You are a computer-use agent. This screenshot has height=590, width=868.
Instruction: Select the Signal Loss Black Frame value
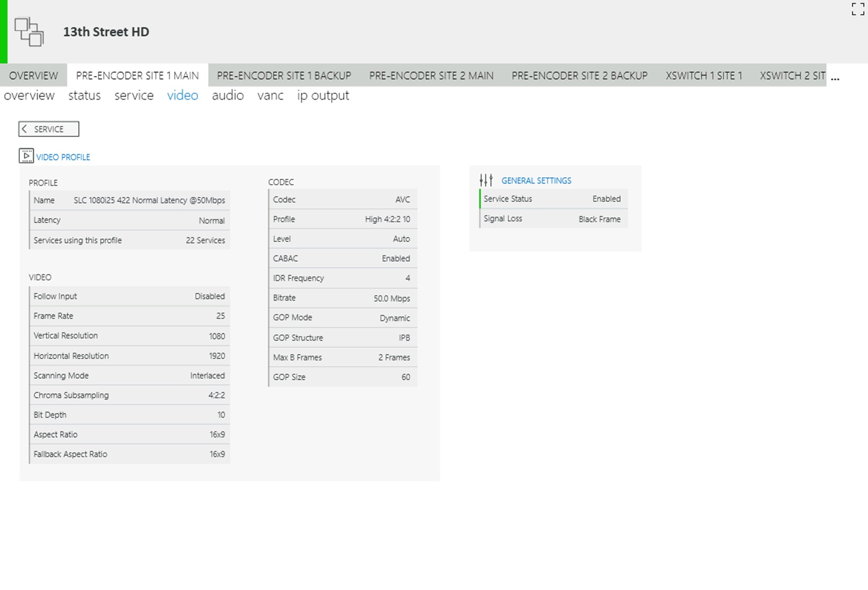coord(599,219)
